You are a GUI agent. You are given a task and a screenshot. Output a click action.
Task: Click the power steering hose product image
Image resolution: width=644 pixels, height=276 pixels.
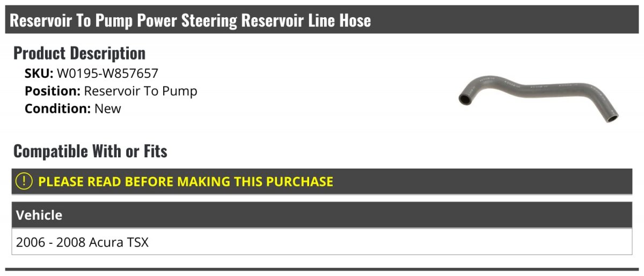pyautogui.click(x=538, y=96)
